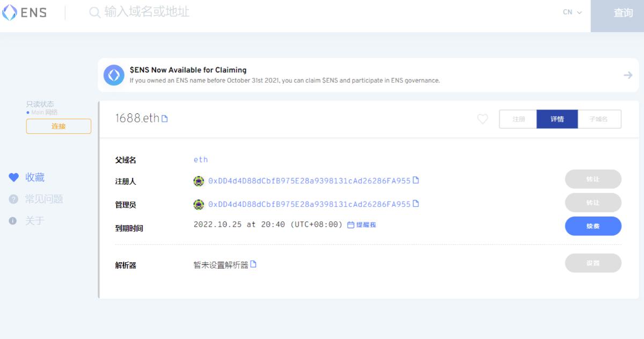This screenshot has width=644, height=339.
Task: Click the $ENS claim banner logo
Action: point(114,75)
